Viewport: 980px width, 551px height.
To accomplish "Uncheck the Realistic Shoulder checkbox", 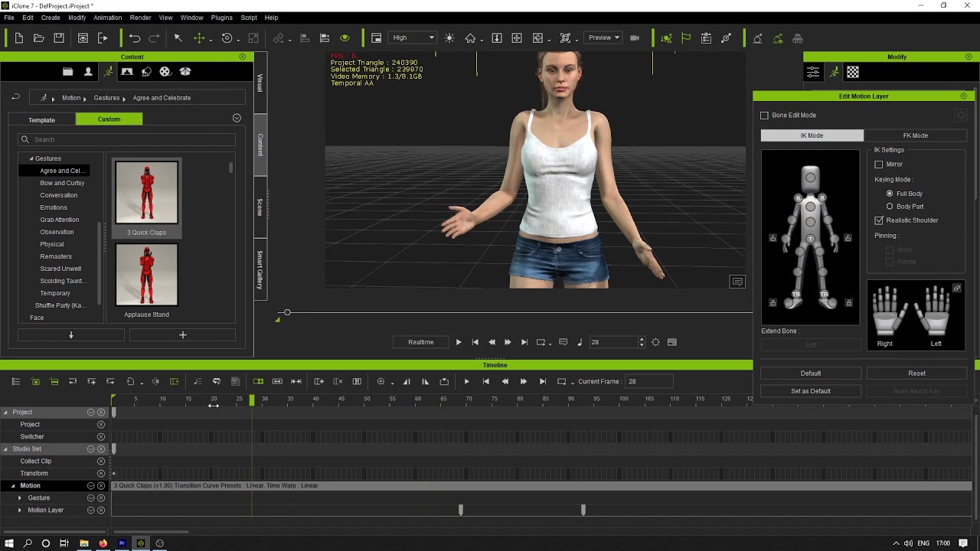I will coord(879,220).
